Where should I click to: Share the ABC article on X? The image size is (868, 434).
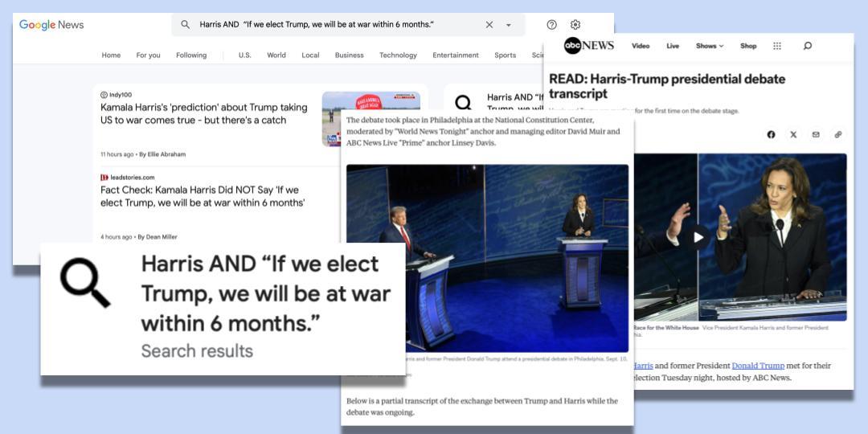click(x=793, y=134)
